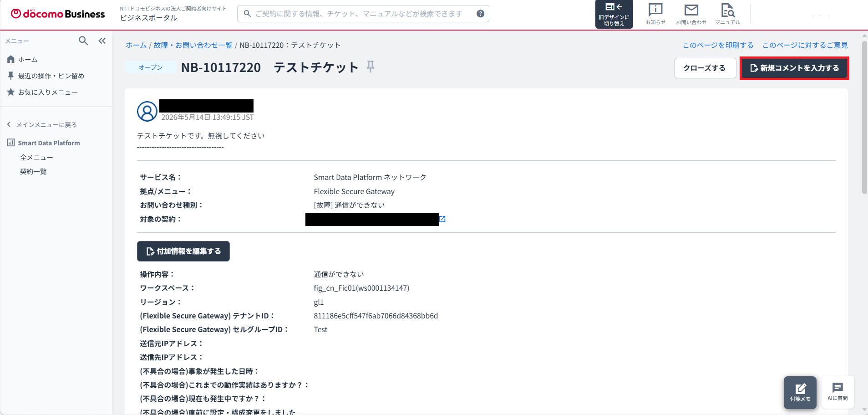Click the ホーム breadcrumb link
868x415 pixels.
tap(136, 45)
